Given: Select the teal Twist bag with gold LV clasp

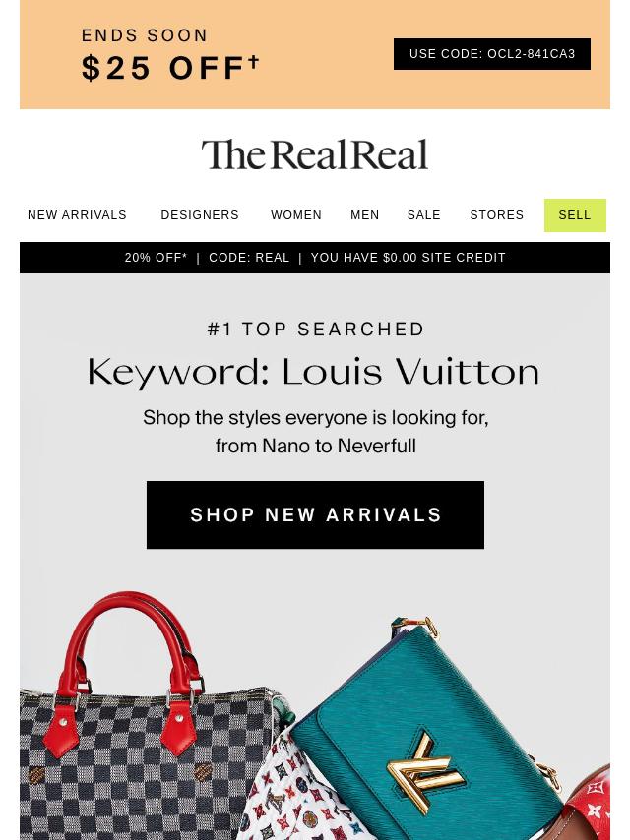Looking at the screenshot, I should click(423, 734).
